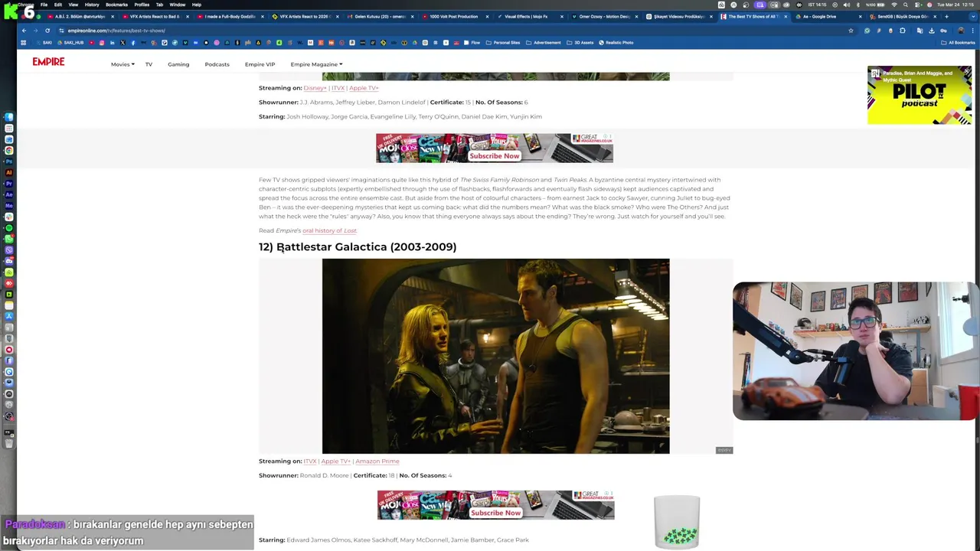Open Media Encoder from the Dock
This screenshot has height=551, width=980.
click(9, 206)
